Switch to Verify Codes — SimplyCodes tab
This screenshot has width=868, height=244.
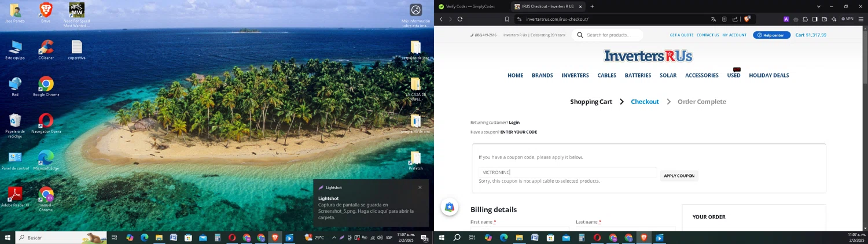pyautogui.click(x=470, y=6)
